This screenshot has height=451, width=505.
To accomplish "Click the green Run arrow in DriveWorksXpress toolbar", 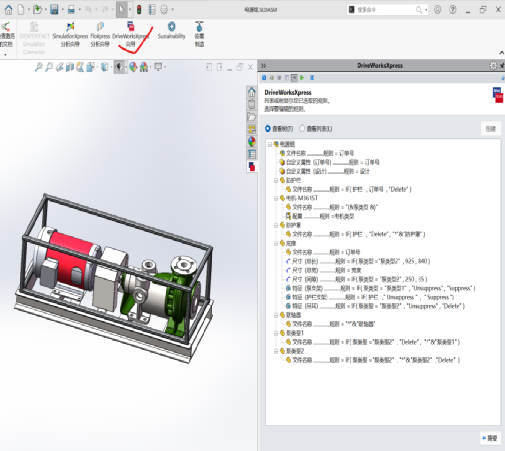I will coord(302,78).
